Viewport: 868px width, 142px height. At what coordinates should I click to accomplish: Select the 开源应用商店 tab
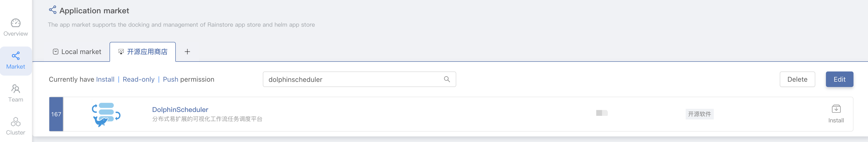(x=143, y=52)
